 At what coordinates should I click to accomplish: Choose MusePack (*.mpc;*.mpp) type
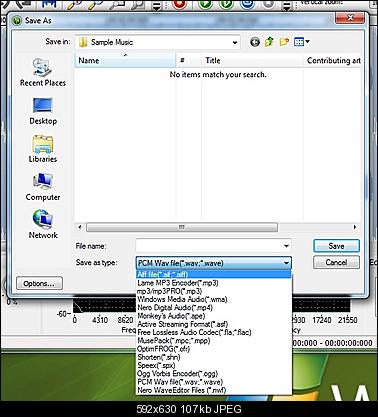213,341
